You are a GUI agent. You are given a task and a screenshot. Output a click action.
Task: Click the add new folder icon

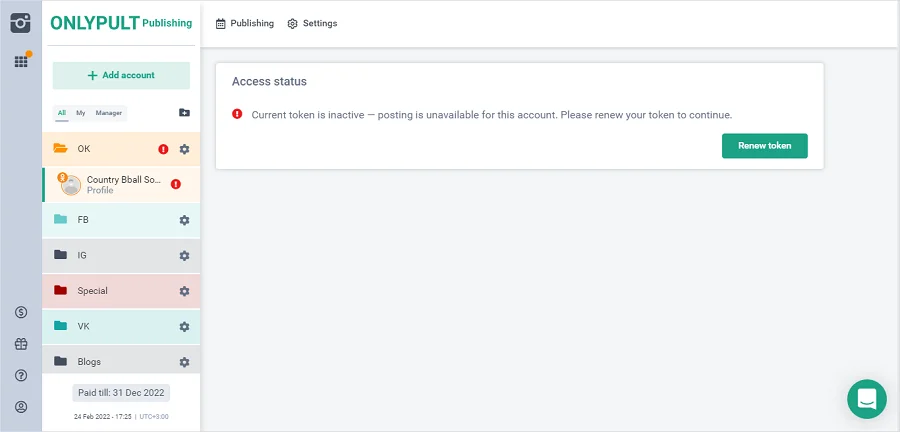point(184,113)
